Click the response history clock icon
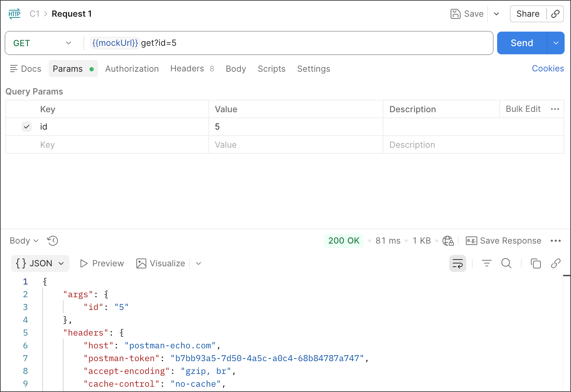This screenshot has width=571, height=392. click(53, 241)
